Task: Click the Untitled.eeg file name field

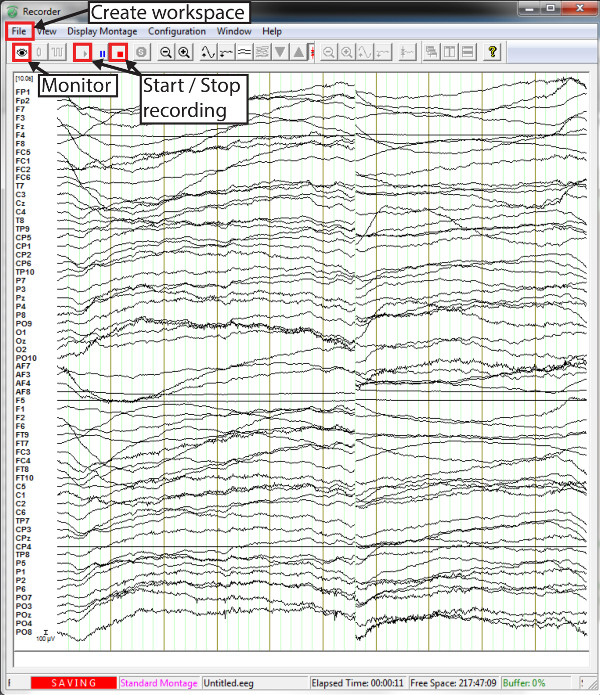Action: pos(255,683)
